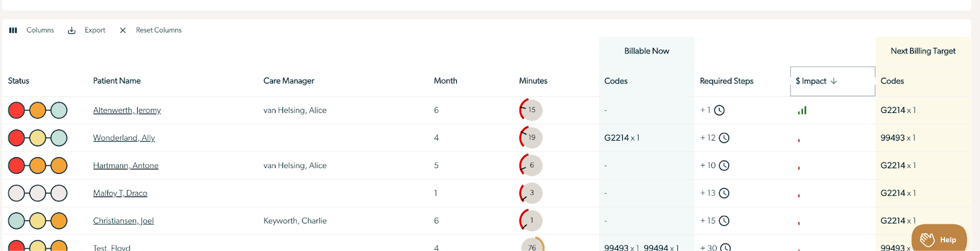This screenshot has width=980, height=251.
Task: Click the Reset Columns X icon
Action: [x=123, y=30]
